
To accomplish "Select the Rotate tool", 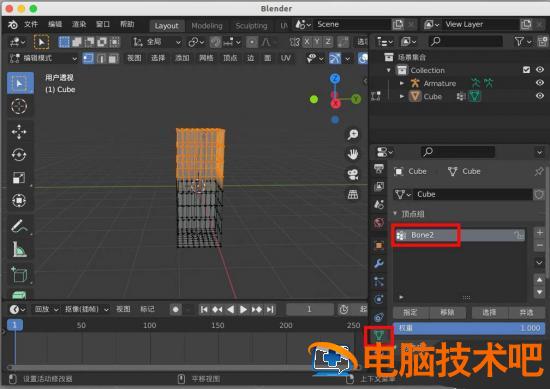I will [19, 155].
